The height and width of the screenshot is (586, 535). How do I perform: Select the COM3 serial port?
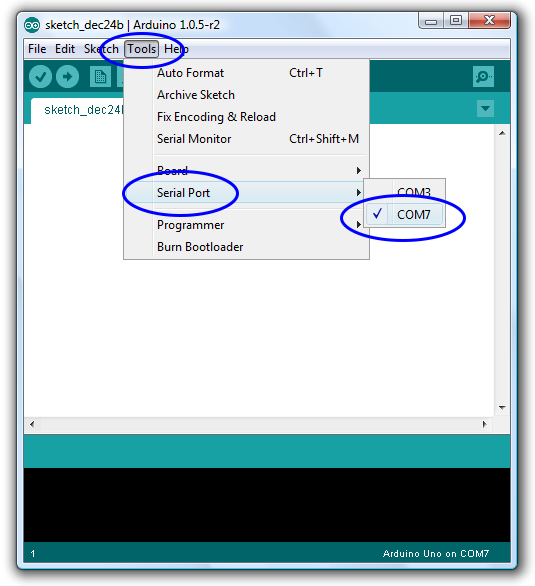(405, 192)
